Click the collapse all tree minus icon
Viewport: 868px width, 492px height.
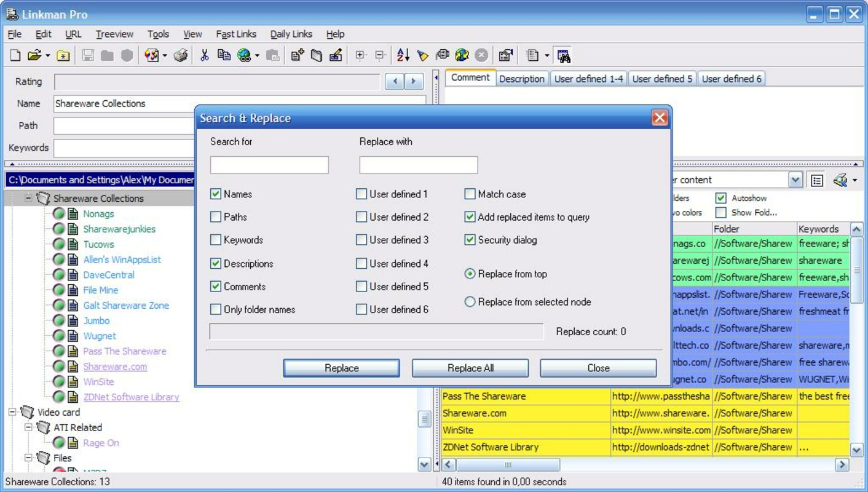(x=380, y=55)
